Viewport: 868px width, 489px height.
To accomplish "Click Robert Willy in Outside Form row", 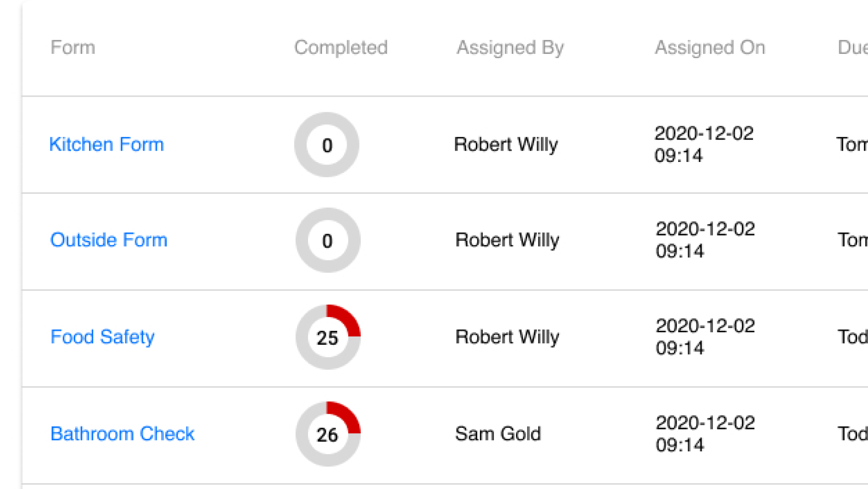I will [507, 240].
